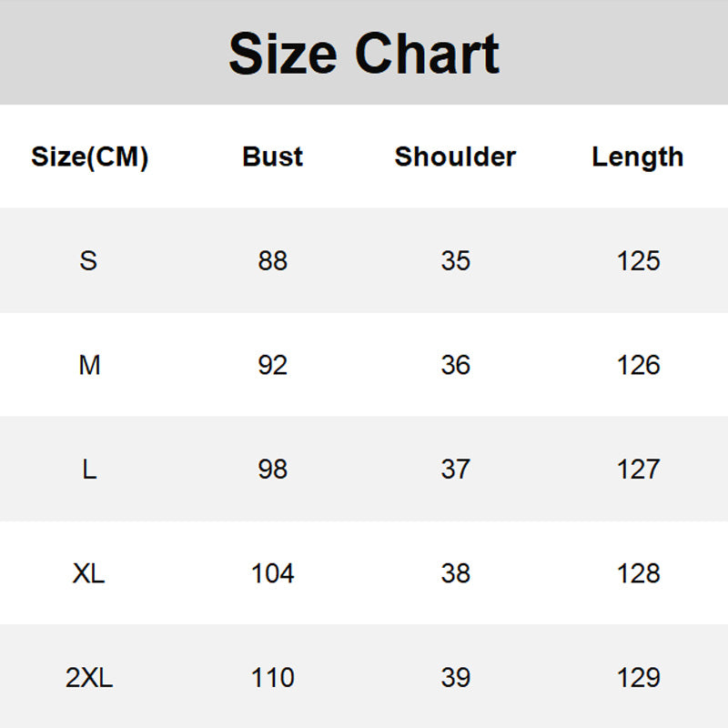This screenshot has width=728, height=728.
Task: Click the 2XL size row label
Action: pyautogui.click(x=89, y=678)
